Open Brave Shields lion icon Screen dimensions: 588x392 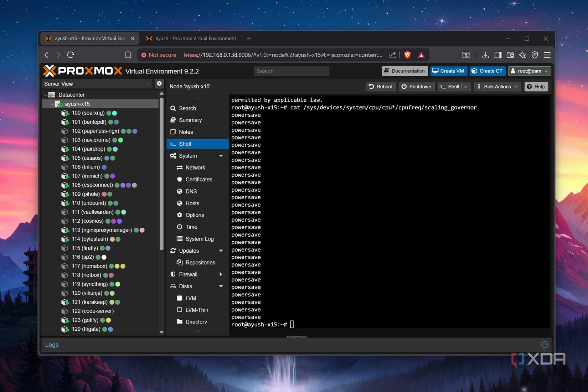[407, 55]
